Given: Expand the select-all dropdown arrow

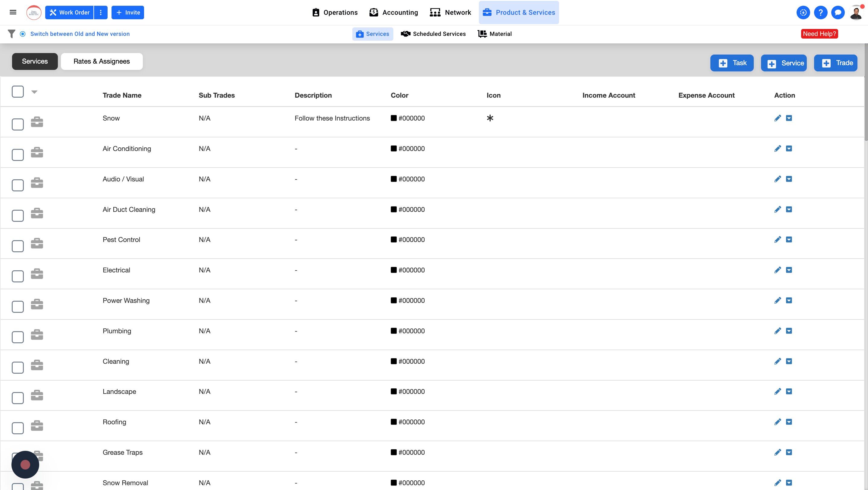Looking at the screenshot, I should [x=34, y=92].
